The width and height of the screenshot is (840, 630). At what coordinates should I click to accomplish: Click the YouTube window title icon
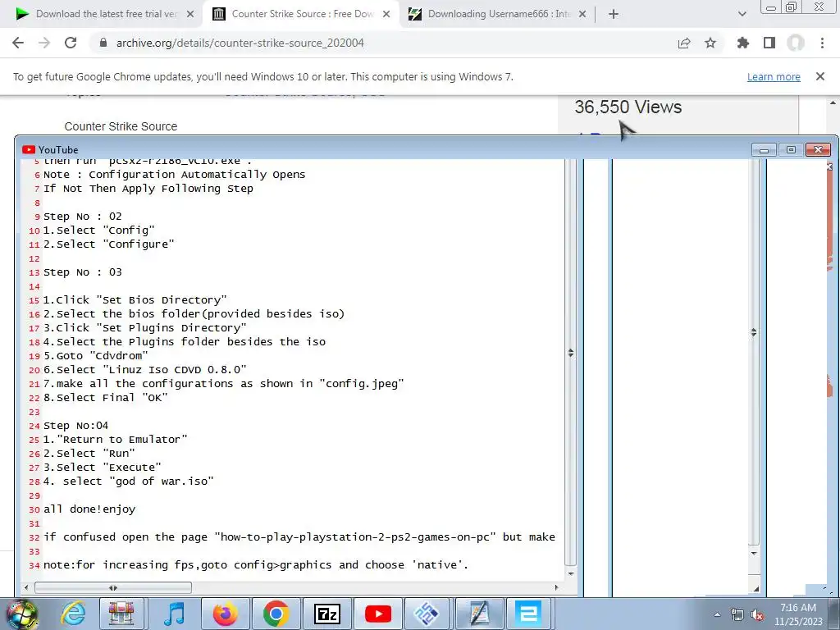pos(29,150)
